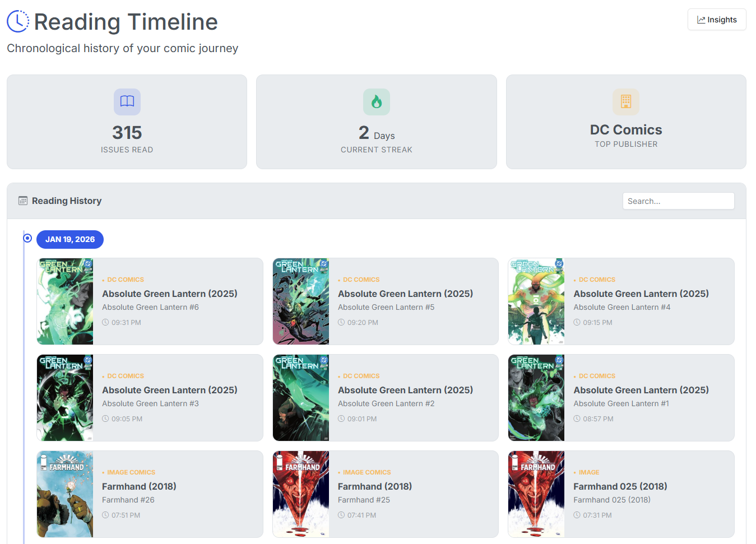
Task: Click the Search field in Reading History
Action: [x=678, y=201]
